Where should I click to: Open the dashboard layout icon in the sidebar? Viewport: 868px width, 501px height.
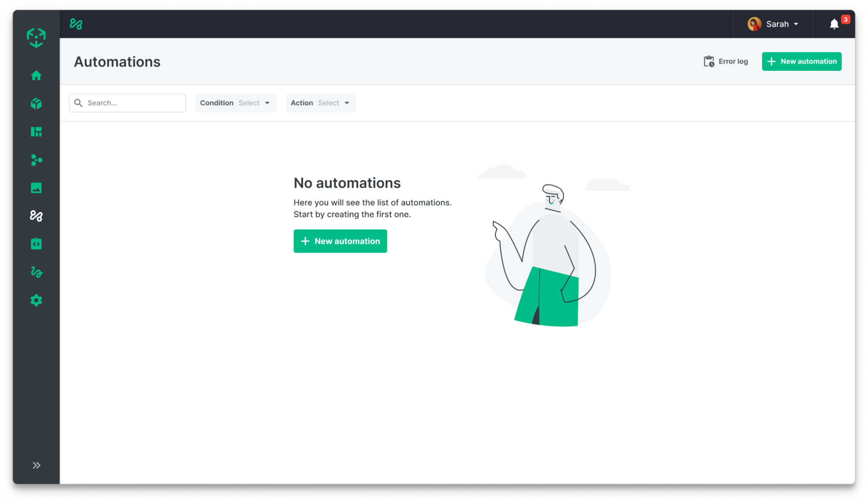tap(36, 132)
